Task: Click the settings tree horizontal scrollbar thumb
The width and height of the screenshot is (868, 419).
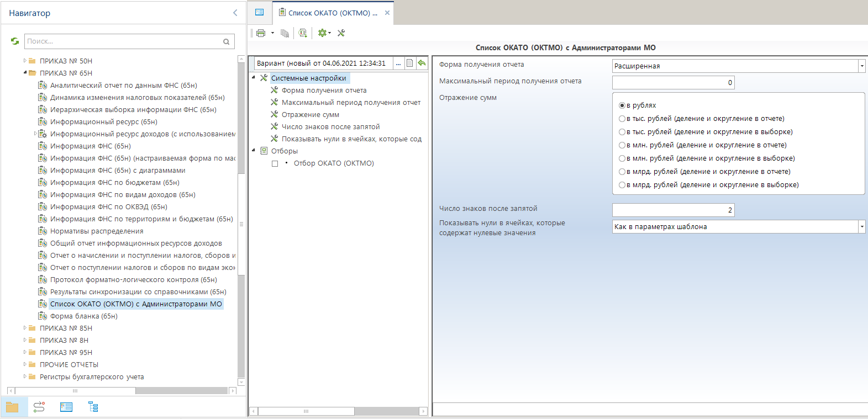Action: (x=306, y=411)
